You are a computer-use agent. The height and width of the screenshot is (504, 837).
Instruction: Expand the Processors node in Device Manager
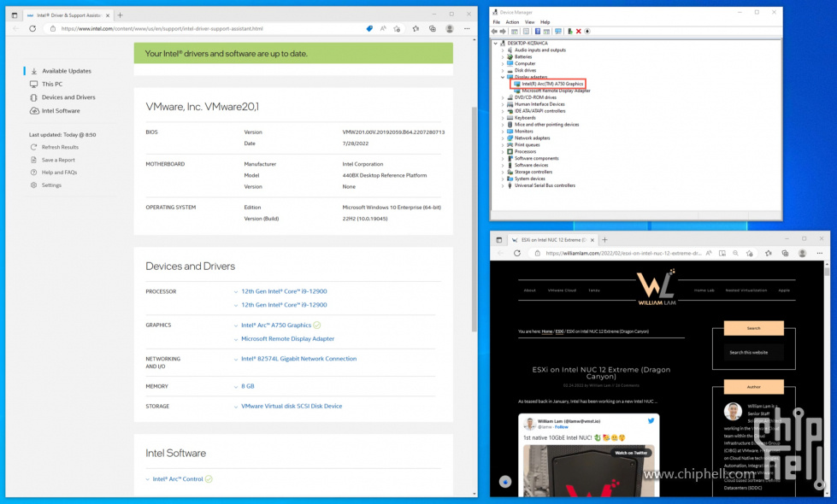click(503, 152)
